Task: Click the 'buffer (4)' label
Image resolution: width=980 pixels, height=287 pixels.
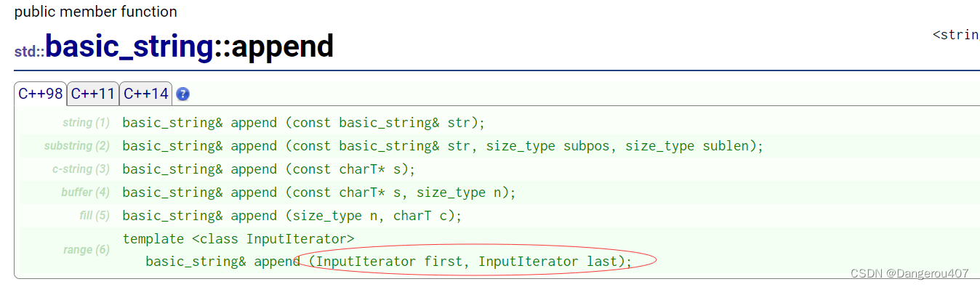Action: [x=85, y=193]
